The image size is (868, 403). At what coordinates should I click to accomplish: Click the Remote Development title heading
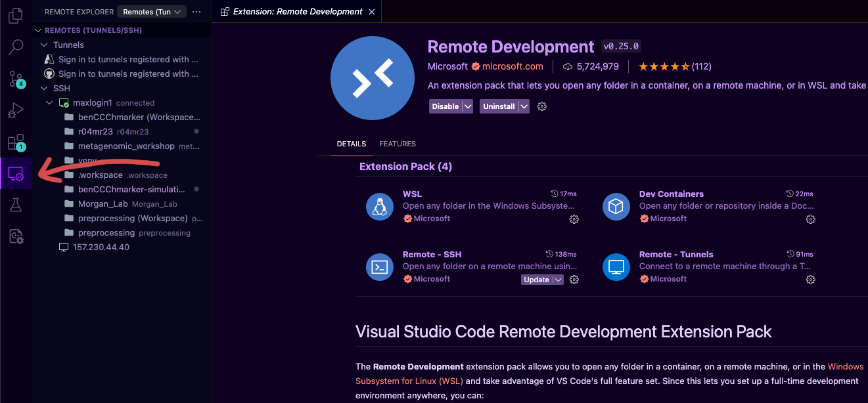click(x=511, y=47)
